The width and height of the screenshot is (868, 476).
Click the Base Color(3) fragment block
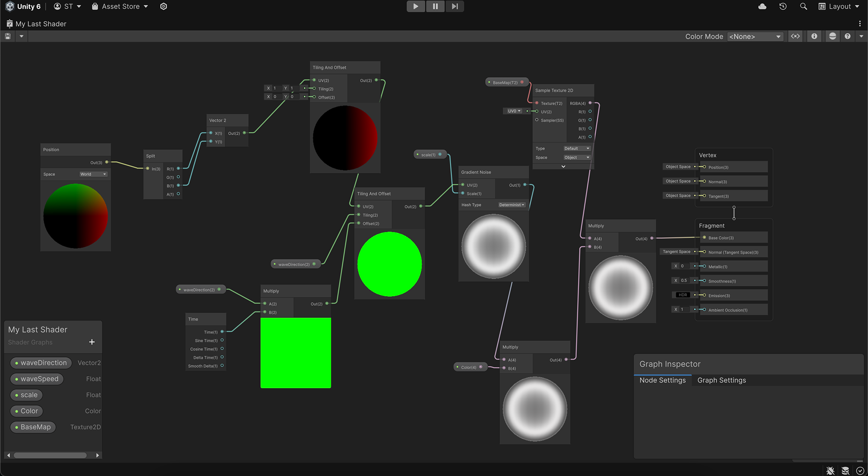pos(734,238)
